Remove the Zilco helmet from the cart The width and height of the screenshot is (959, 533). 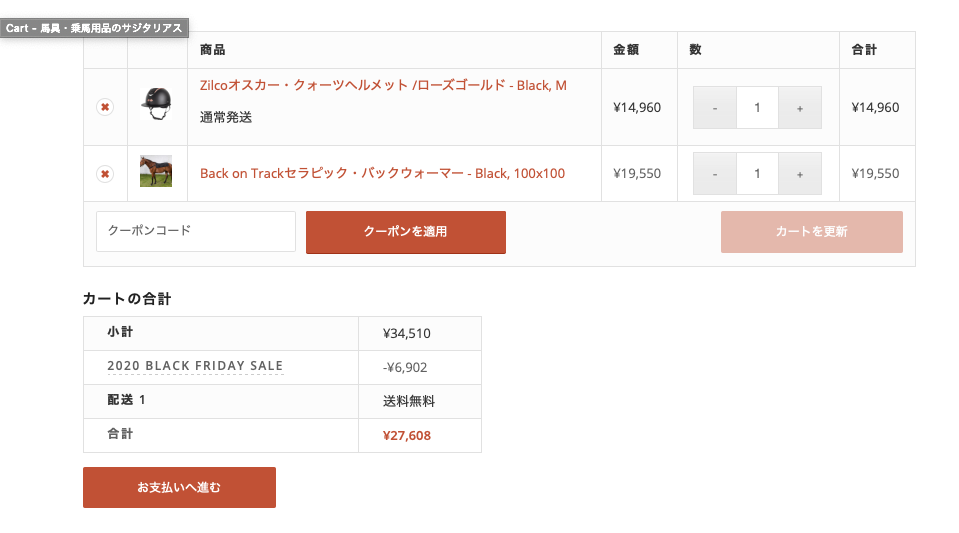point(105,107)
